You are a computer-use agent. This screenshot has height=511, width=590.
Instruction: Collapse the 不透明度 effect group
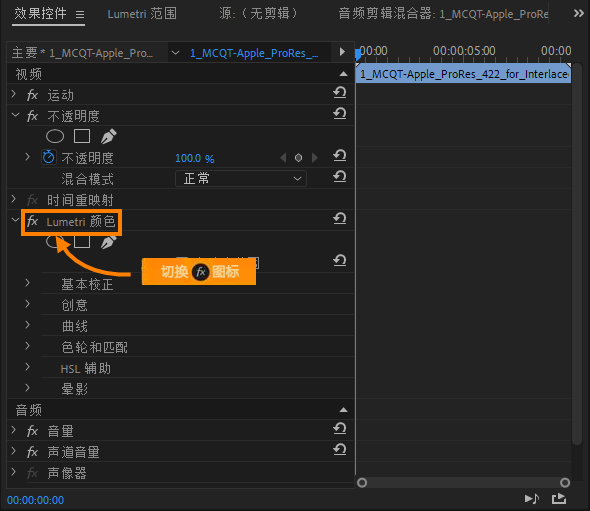(x=15, y=114)
